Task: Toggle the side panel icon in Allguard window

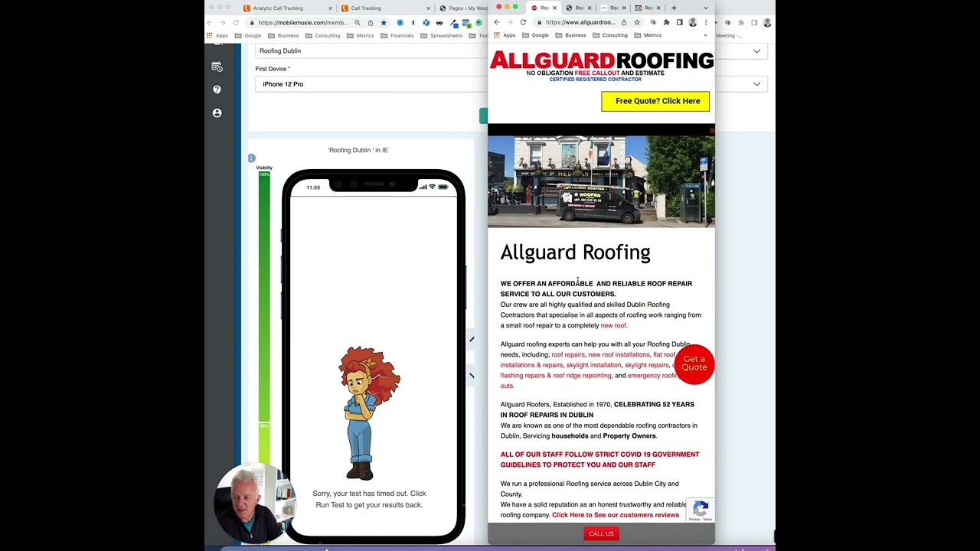Action: 679,22
